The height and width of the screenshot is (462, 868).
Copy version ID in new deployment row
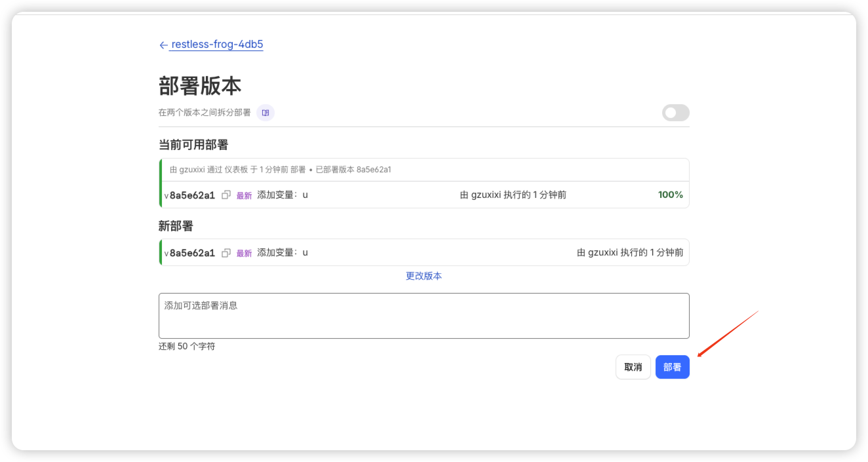point(226,253)
